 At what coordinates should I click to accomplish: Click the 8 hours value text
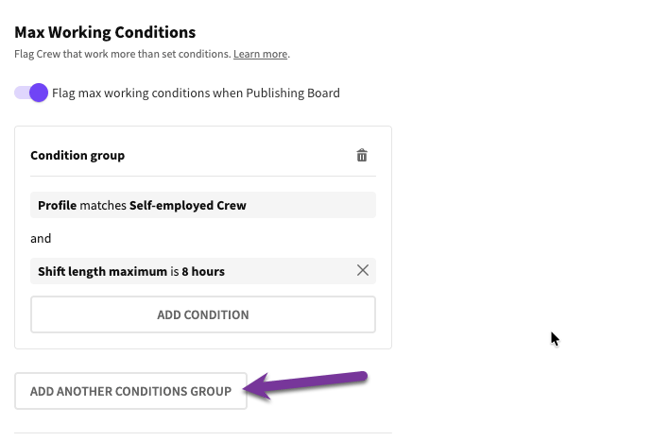(x=203, y=271)
